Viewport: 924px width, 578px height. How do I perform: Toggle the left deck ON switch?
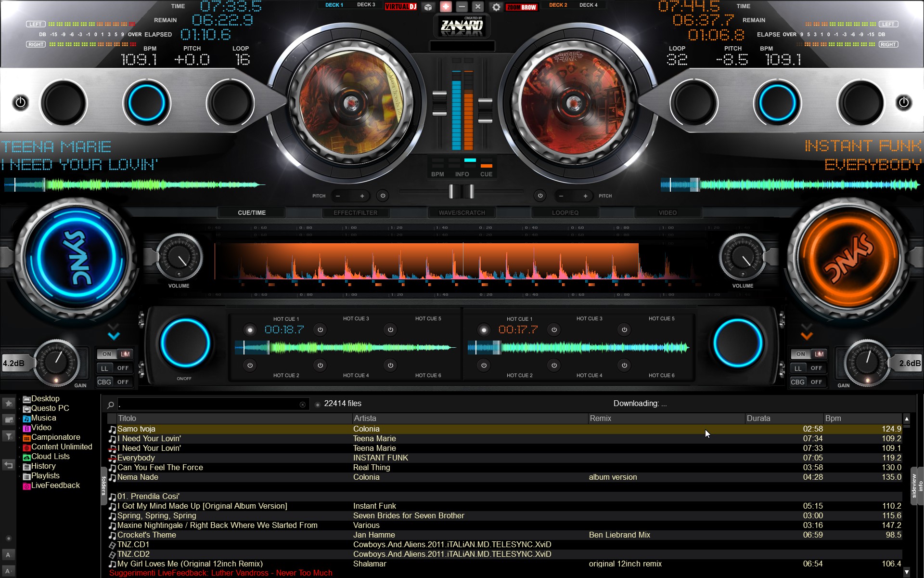[x=107, y=354]
